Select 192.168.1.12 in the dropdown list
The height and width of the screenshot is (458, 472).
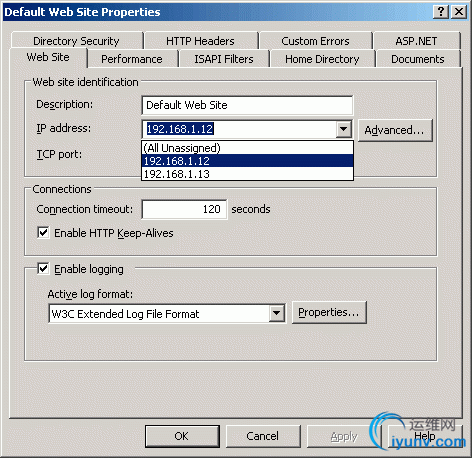247,161
